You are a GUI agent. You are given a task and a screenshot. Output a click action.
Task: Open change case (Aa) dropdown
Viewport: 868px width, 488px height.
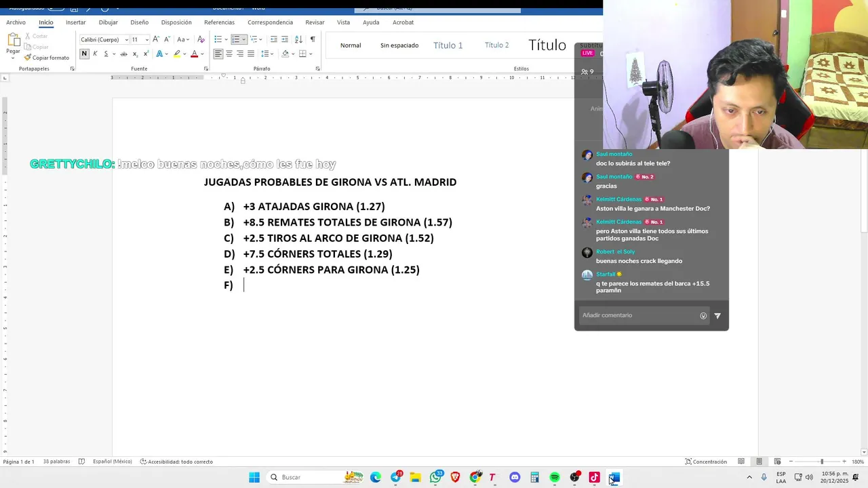(x=182, y=39)
